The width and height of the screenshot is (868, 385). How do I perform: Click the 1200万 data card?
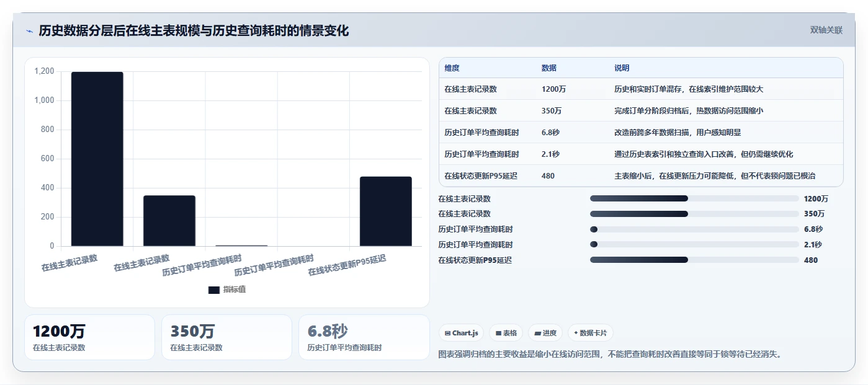[89, 337]
